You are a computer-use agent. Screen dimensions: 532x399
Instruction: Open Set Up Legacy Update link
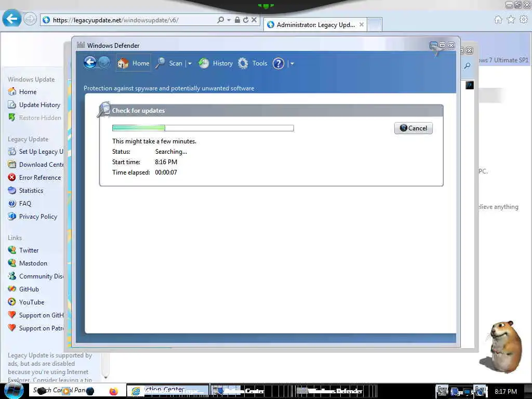coord(36,152)
